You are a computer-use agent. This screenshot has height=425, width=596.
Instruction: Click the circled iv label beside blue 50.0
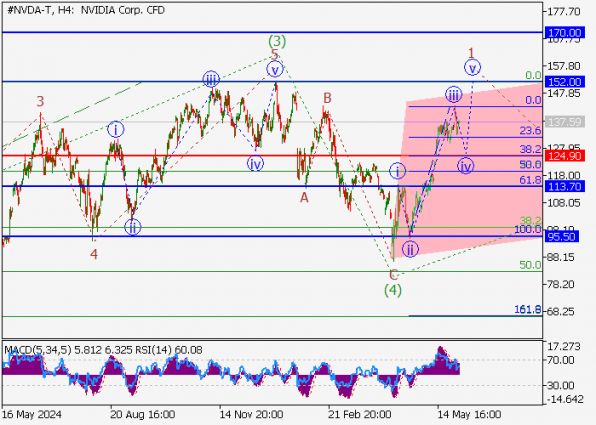click(x=466, y=166)
